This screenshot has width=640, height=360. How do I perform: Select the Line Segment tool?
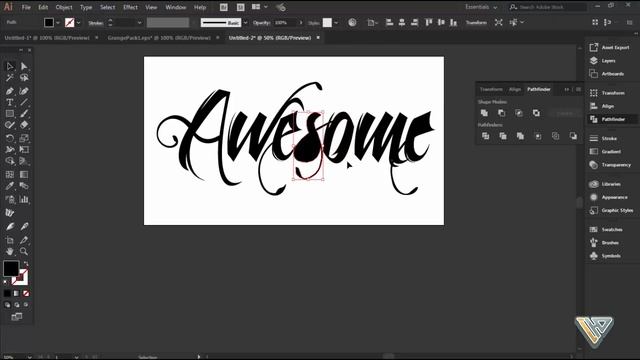24,102
